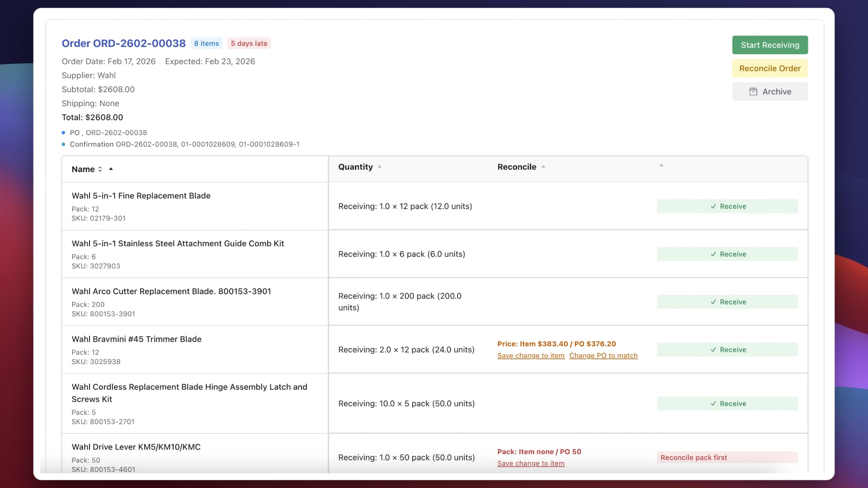The image size is (868, 488).
Task: Click Receiving: 1.0 × 50 pack quantity
Action: pos(406,458)
